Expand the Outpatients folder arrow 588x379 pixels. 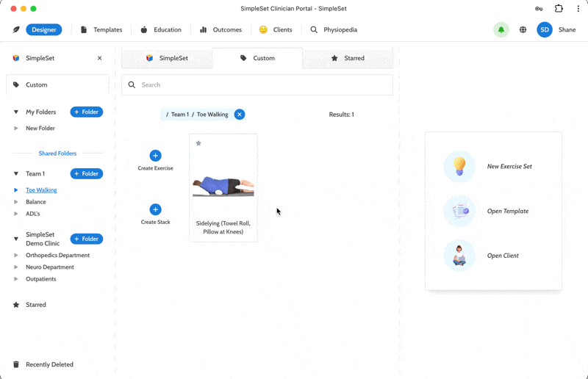(15, 279)
